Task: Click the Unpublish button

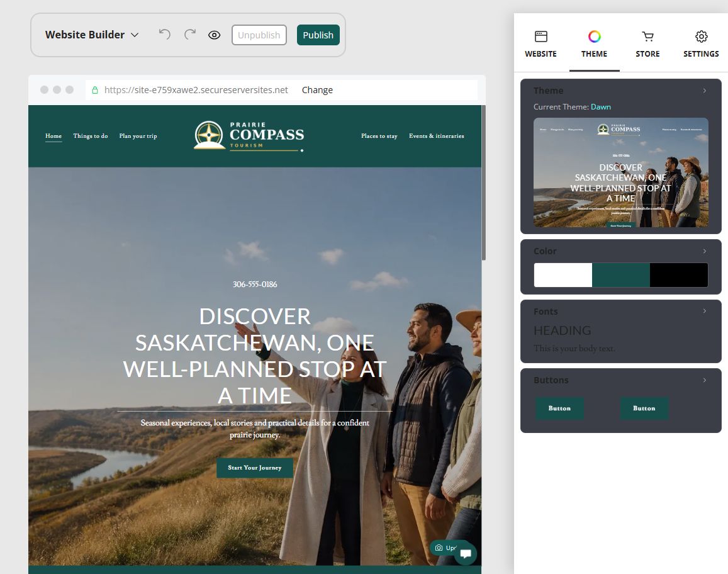Action: (x=259, y=35)
